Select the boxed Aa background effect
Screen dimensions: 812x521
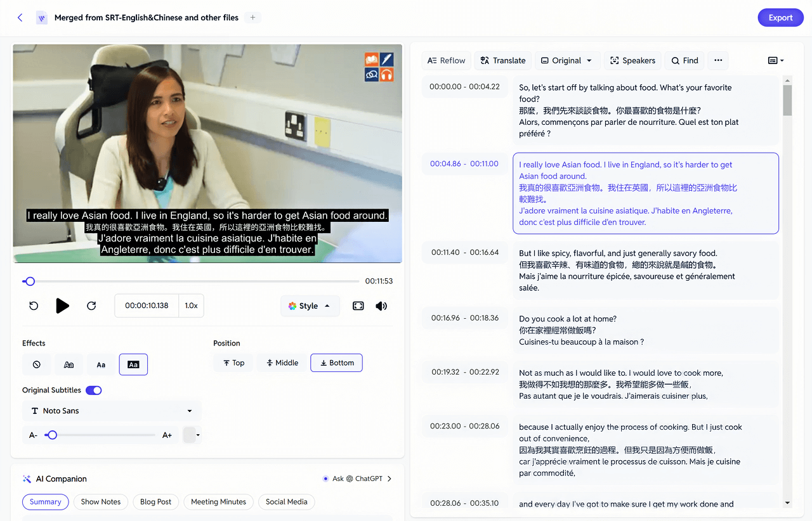(133, 364)
